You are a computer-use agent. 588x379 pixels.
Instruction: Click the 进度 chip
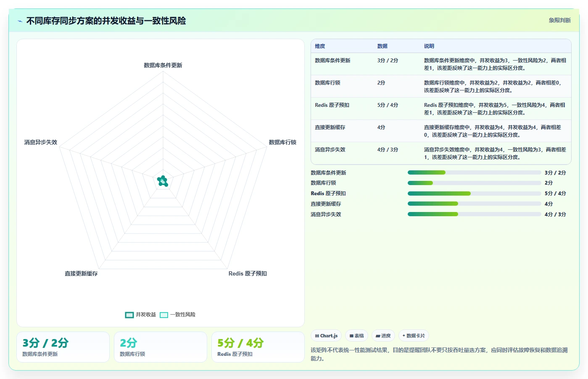tap(383, 336)
